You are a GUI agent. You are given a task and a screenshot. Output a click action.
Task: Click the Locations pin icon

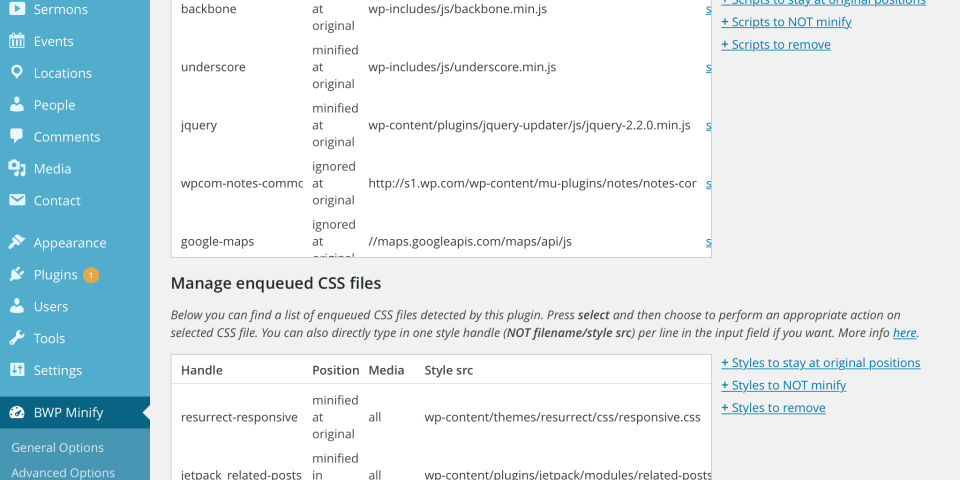coord(17,73)
